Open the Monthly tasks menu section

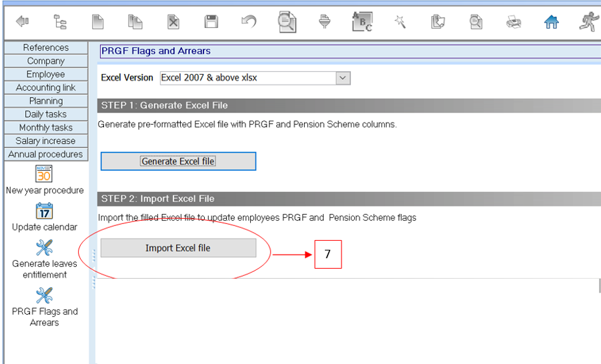point(45,127)
